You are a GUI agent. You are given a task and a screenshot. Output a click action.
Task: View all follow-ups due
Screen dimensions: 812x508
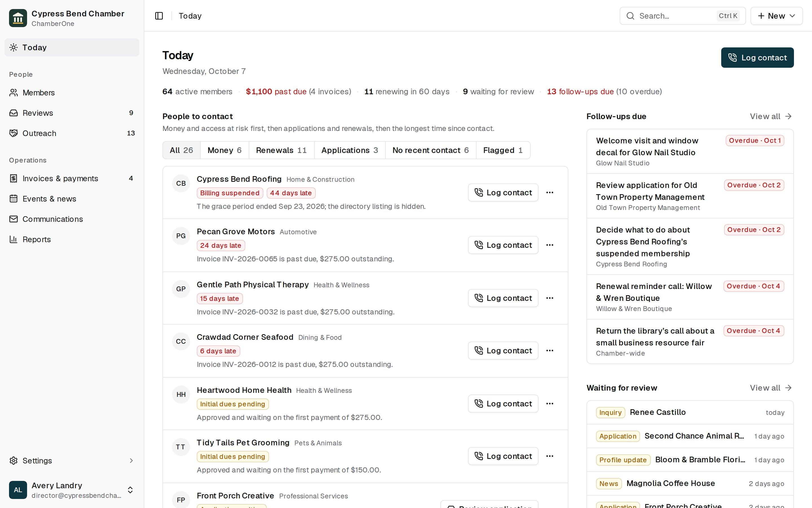click(x=771, y=116)
